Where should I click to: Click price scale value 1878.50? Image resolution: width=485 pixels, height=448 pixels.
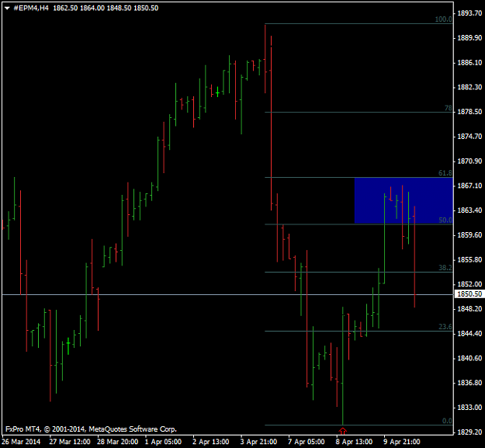469,111
